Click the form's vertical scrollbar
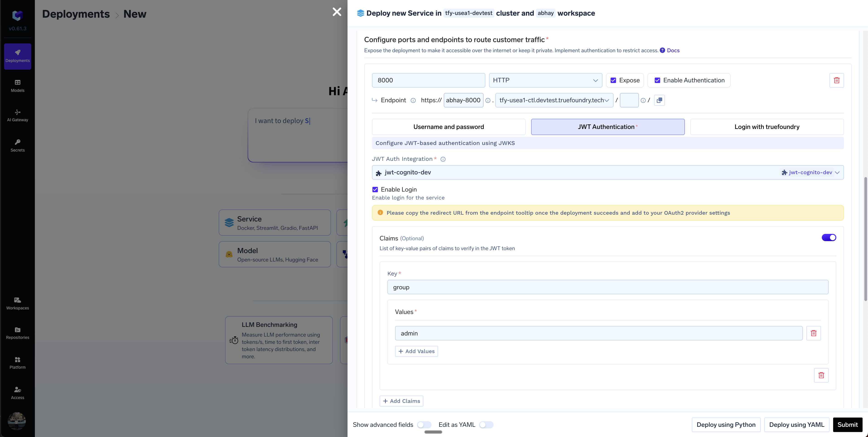This screenshot has width=868, height=437. [x=865, y=239]
